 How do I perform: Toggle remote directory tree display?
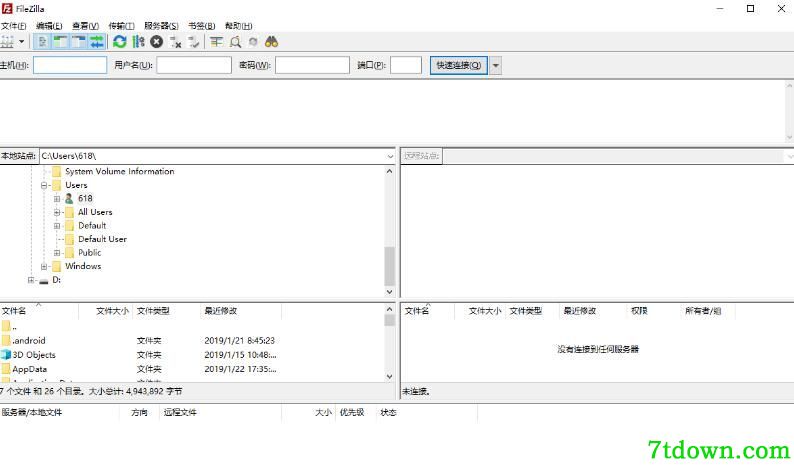78,42
